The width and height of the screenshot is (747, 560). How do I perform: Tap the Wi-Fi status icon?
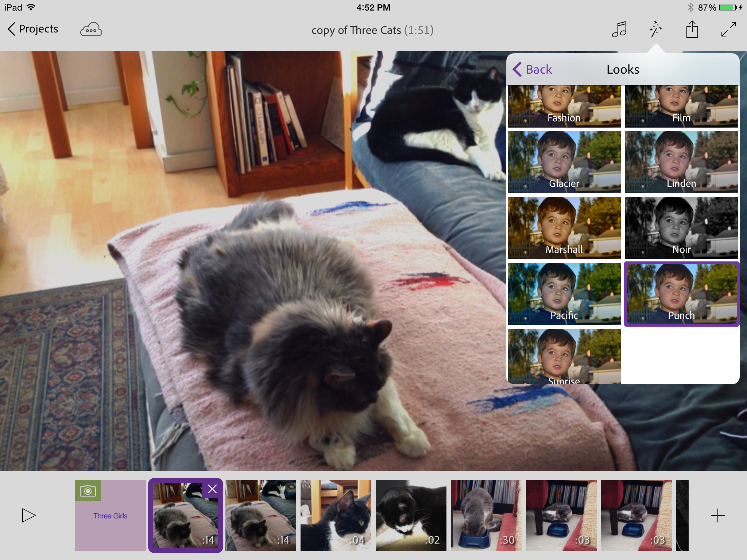(31, 7)
